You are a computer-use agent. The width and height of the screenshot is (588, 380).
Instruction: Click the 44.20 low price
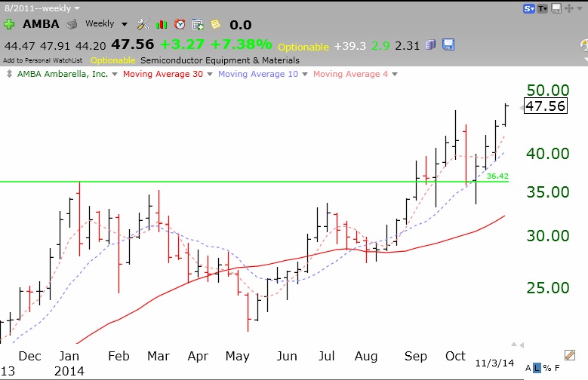click(x=91, y=46)
